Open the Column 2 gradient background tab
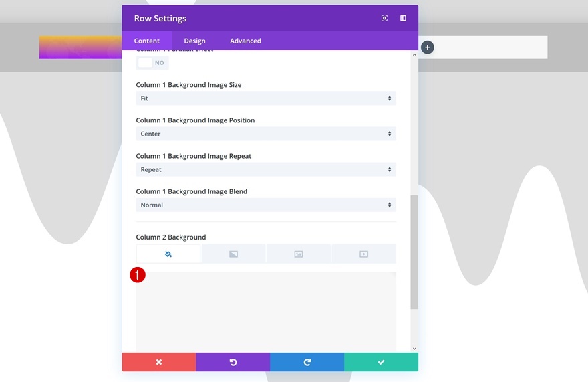Image resolution: width=588 pixels, height=382 pixels. (x=233, y=254)
